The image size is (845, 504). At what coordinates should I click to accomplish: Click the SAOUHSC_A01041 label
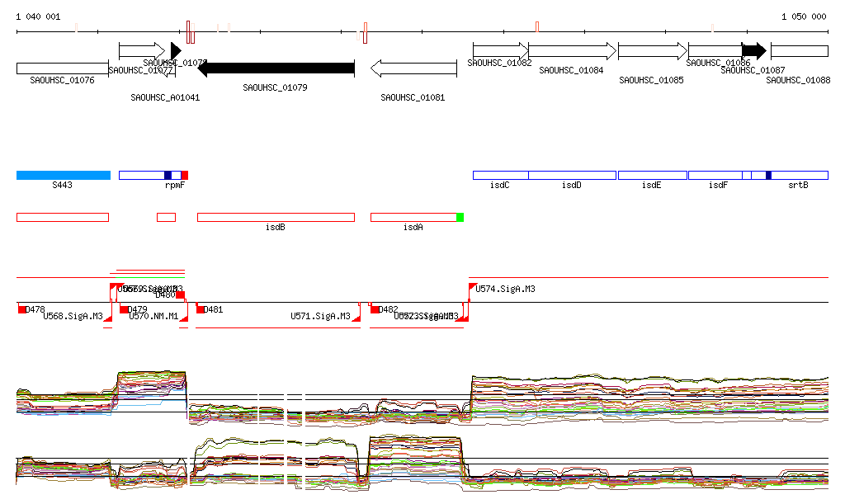pyautogui.click(x=165, y=97)
